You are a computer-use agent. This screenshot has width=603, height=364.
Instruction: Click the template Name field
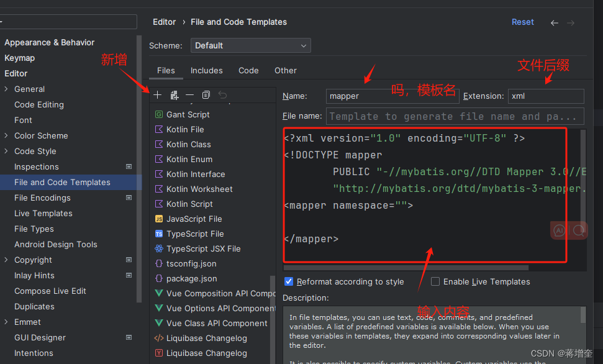click(392, 96)
